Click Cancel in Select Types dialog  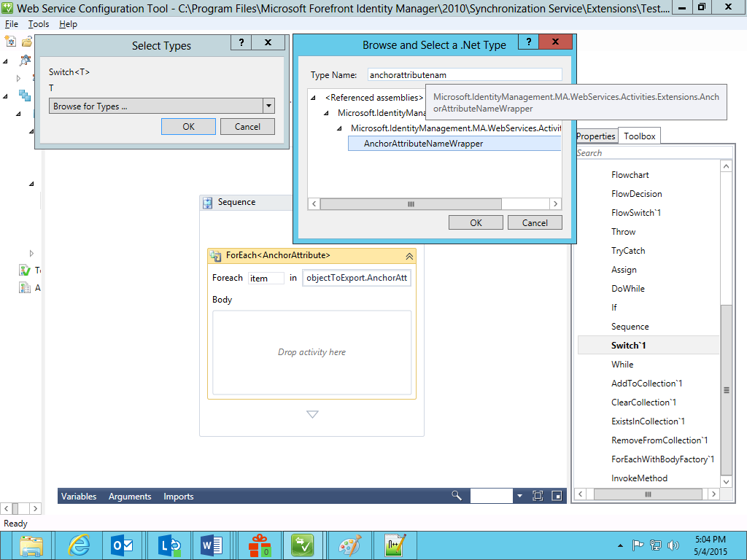coord(247,127)
